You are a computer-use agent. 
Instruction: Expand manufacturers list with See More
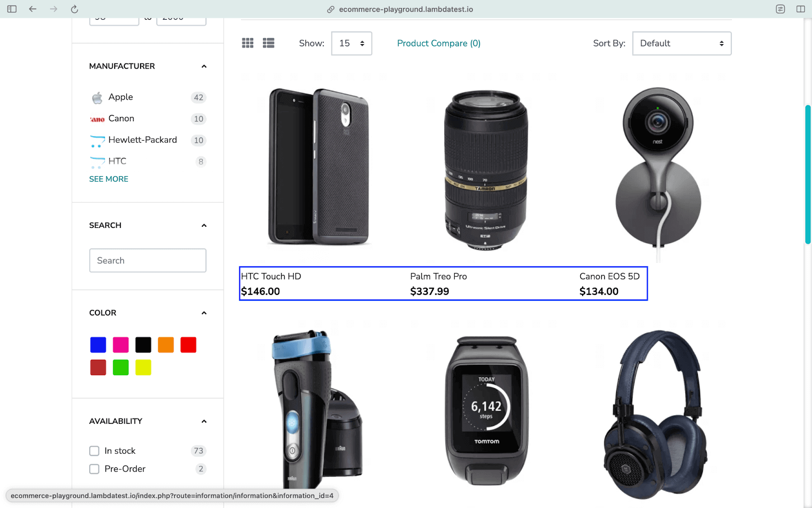[x=109, y=179]
